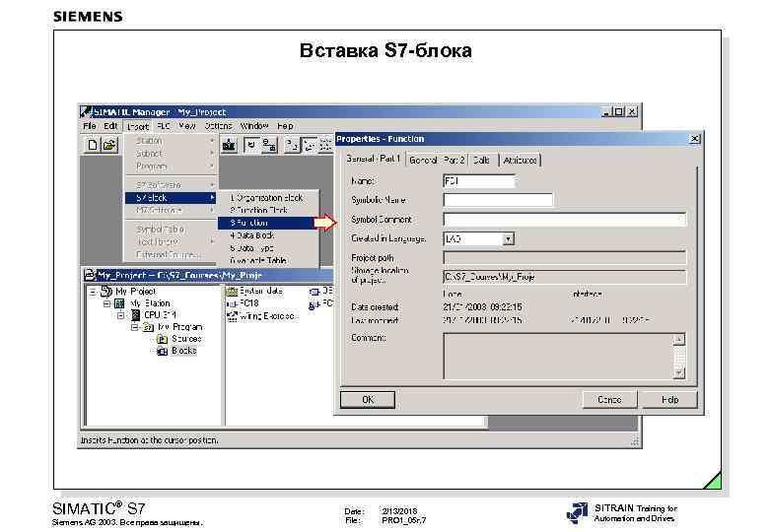
Task: Open the File menu
Action: 90,126
